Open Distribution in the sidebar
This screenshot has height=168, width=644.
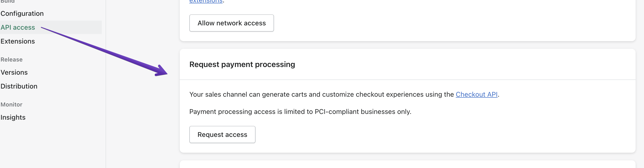[x=19, y=86]
